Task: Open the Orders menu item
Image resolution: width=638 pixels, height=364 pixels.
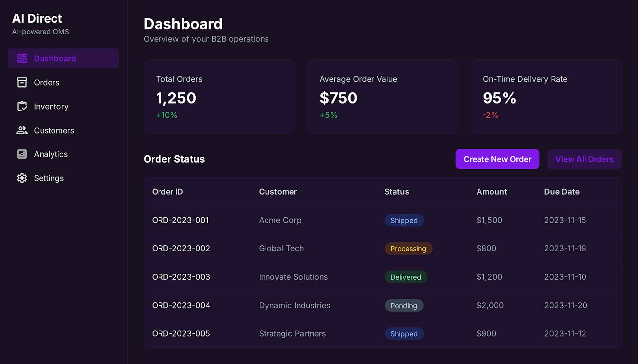Action: 47,82
